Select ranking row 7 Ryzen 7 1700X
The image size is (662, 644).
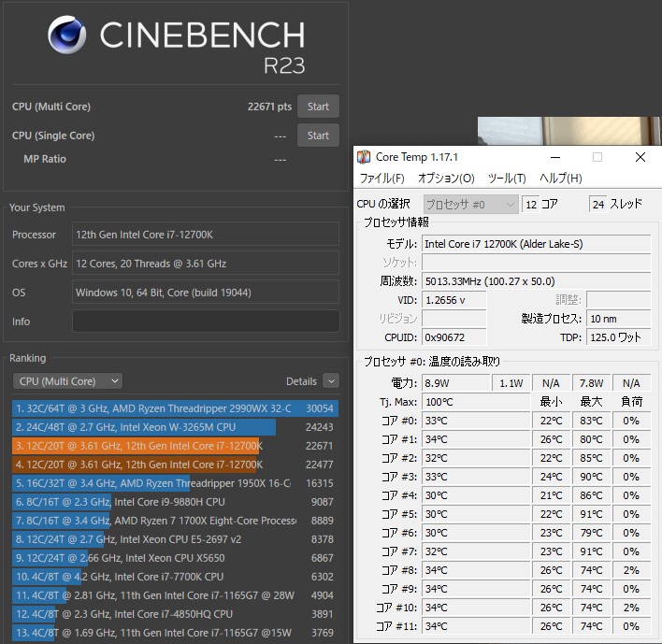(175, 521)
